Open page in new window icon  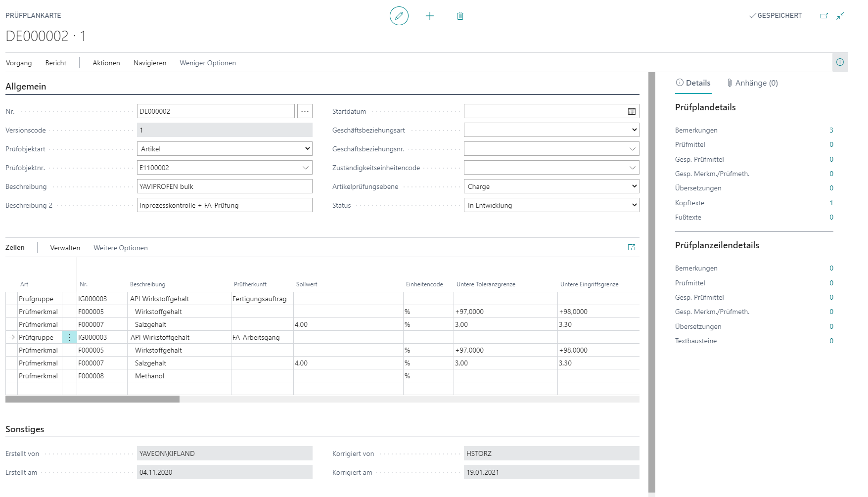tap(824, 16)
